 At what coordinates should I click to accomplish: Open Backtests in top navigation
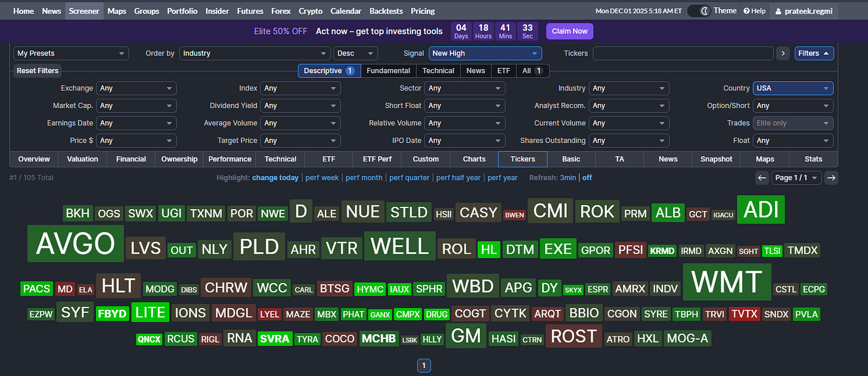click(x=386, y=11)
